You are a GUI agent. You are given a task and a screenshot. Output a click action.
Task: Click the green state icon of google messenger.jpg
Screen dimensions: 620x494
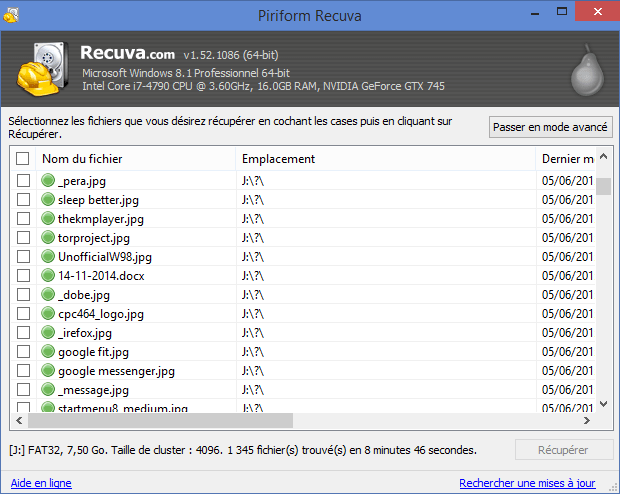coord(48,370)
